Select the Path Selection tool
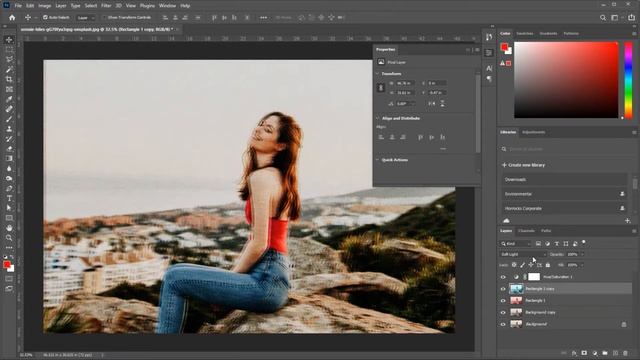640x360 pixels. coord(9,208)
